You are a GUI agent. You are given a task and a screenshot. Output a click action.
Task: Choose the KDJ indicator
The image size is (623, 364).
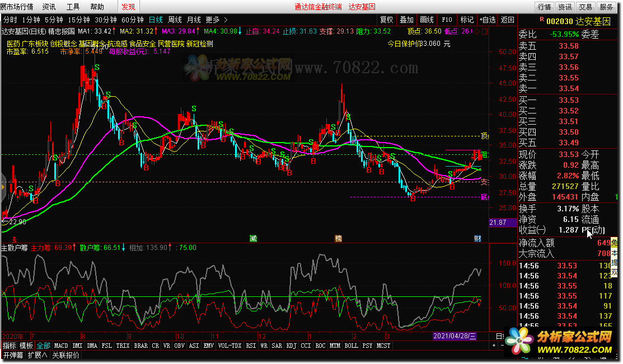click(x=291, y=346)
